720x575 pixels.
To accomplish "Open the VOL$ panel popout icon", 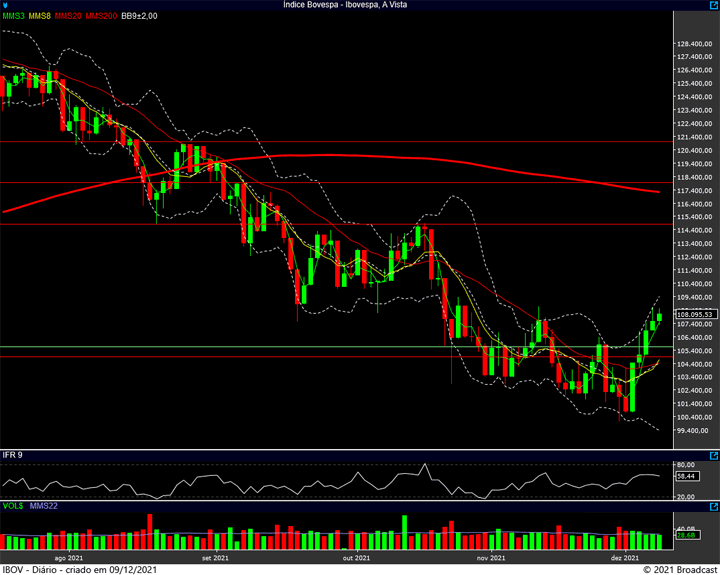I will point(714,507).
